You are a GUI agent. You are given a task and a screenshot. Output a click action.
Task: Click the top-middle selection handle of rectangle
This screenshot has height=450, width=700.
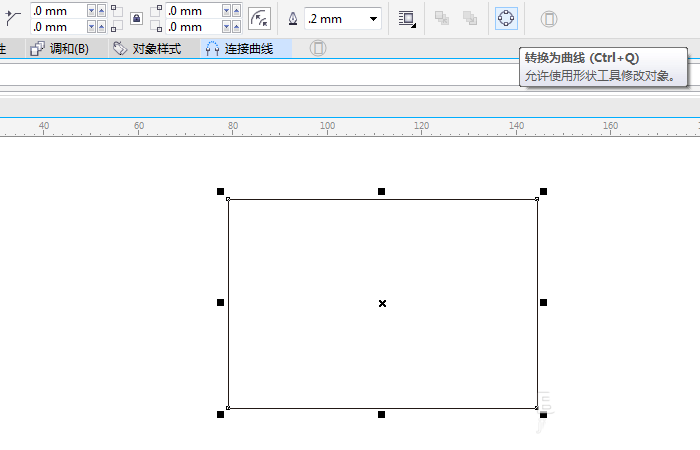[x=381, y=191]
